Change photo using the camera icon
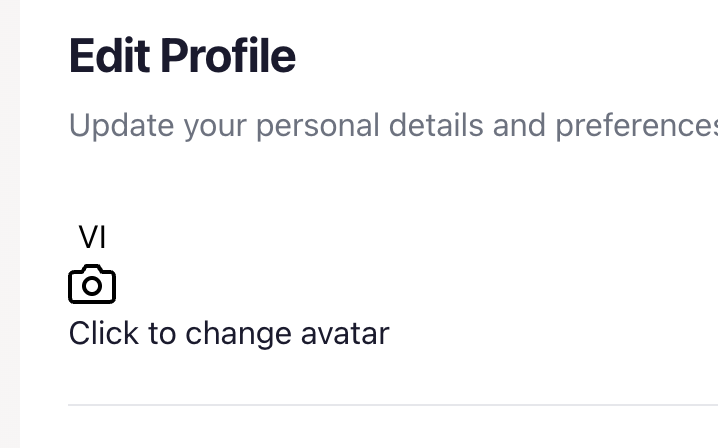Viewport: 718px width, 448px height. click(x=92, y=285)
